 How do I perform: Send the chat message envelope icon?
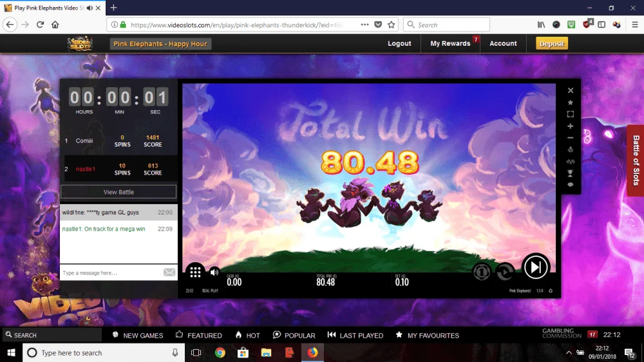pos(169,272)
